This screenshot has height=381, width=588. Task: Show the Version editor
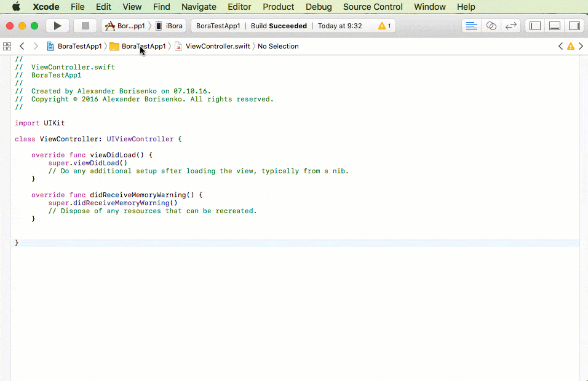click(511, 26)
